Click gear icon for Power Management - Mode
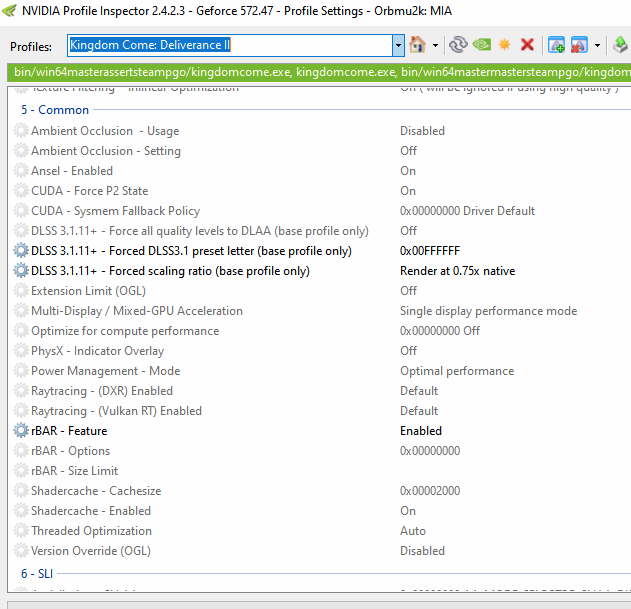Image resolution: width=631 pixels, height=609 pixels. click(x=21, y=370)
